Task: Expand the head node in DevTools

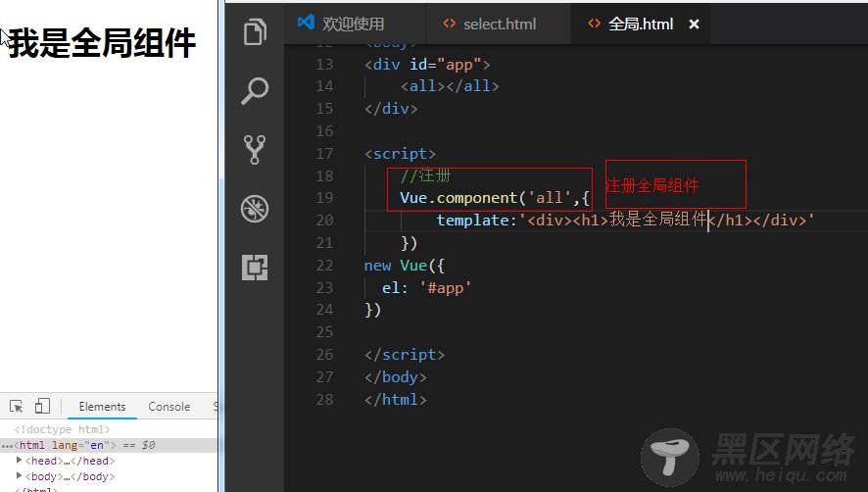Action: click(19, 460)
